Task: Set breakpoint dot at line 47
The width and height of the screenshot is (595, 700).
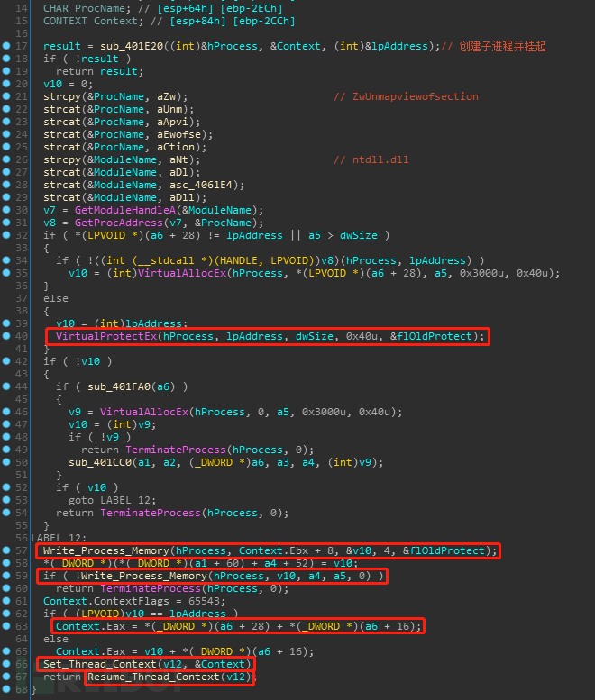Action: click(6, 423)
